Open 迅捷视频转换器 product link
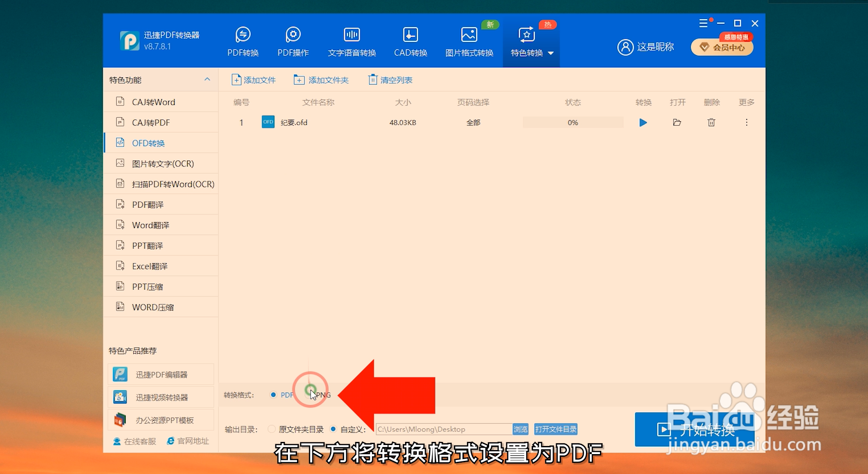 [x=161, y=397]
